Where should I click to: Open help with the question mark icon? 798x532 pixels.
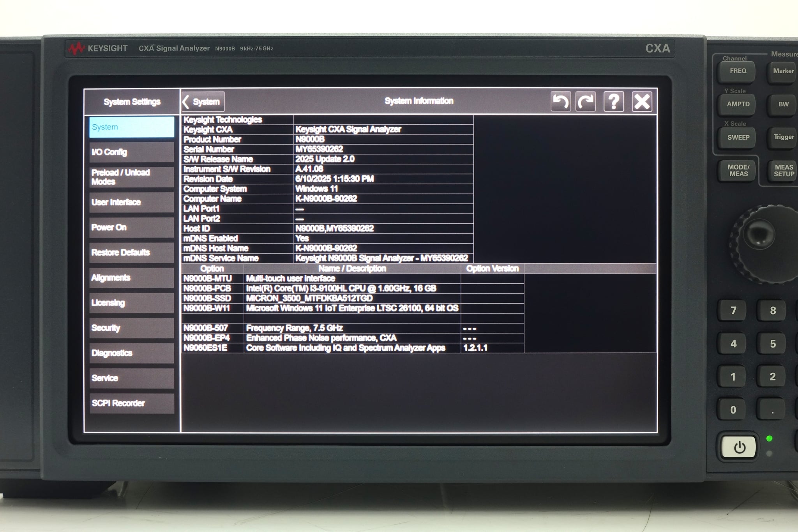614,102
